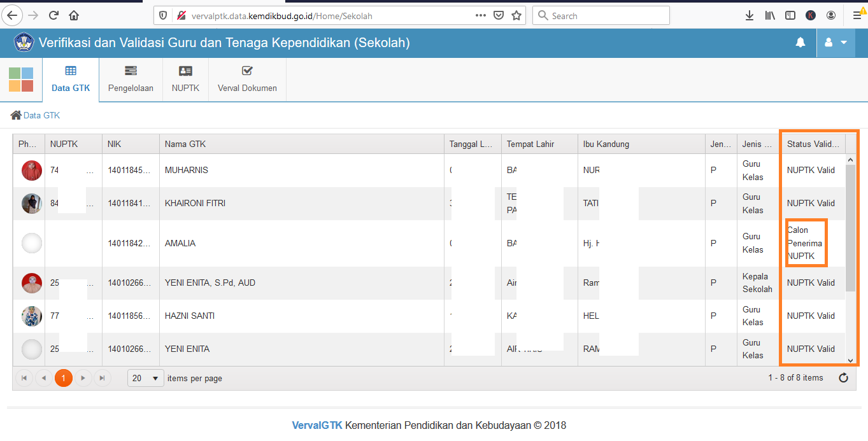This screenshot has width=868, height=441.
Task: Click YENI ENITA, S.Pd, AUD photo
Action: point(32,283)
